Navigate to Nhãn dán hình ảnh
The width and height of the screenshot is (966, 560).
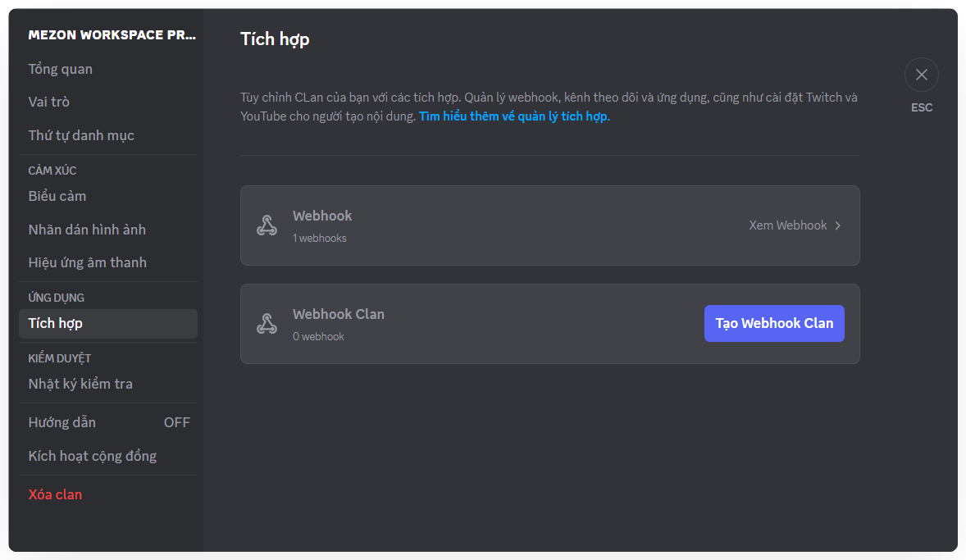[87, 230]
